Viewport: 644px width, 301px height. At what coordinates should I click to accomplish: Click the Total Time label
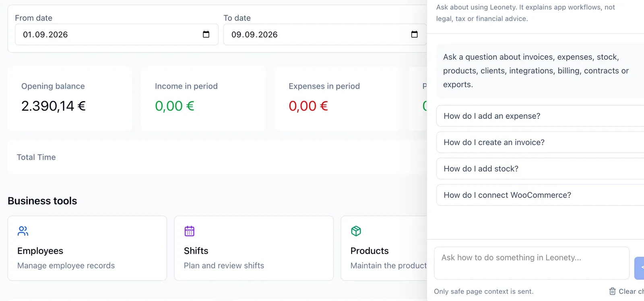coord(36,157)
